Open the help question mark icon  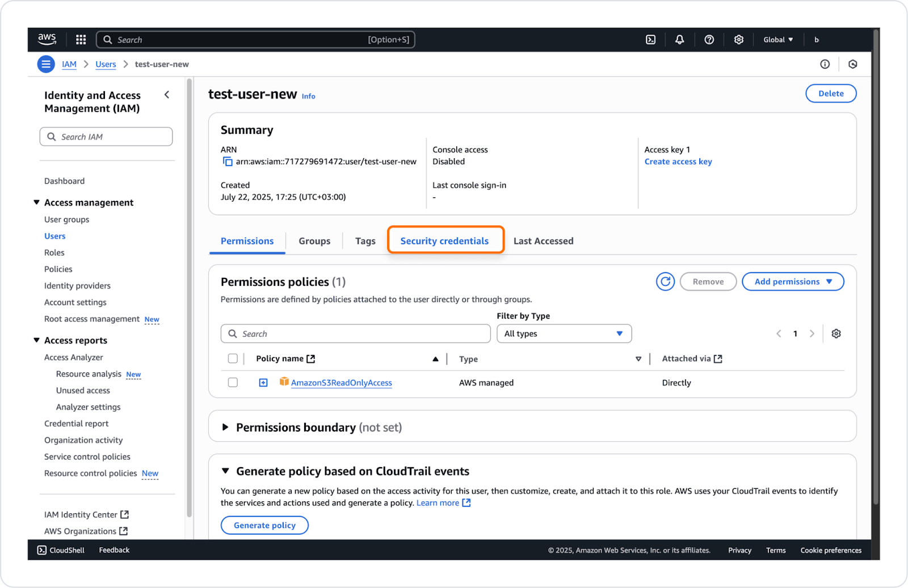point(709,40)
